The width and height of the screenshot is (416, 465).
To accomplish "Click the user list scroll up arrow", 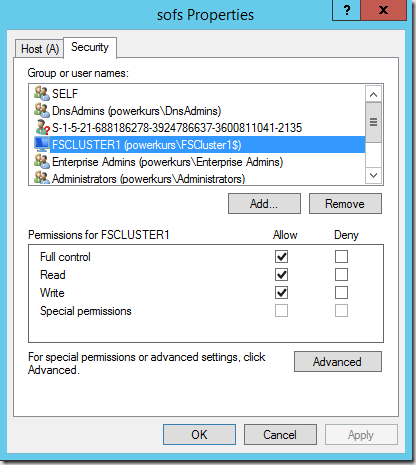I will point(373,95).
